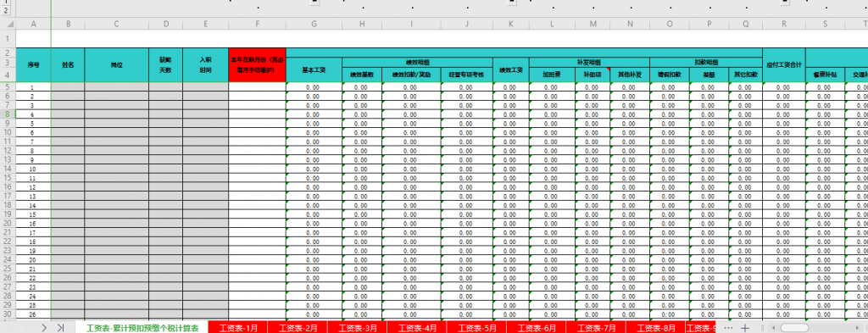
Task: Click the 补助项 header cell with comment marker
Action: click(593, 75)
